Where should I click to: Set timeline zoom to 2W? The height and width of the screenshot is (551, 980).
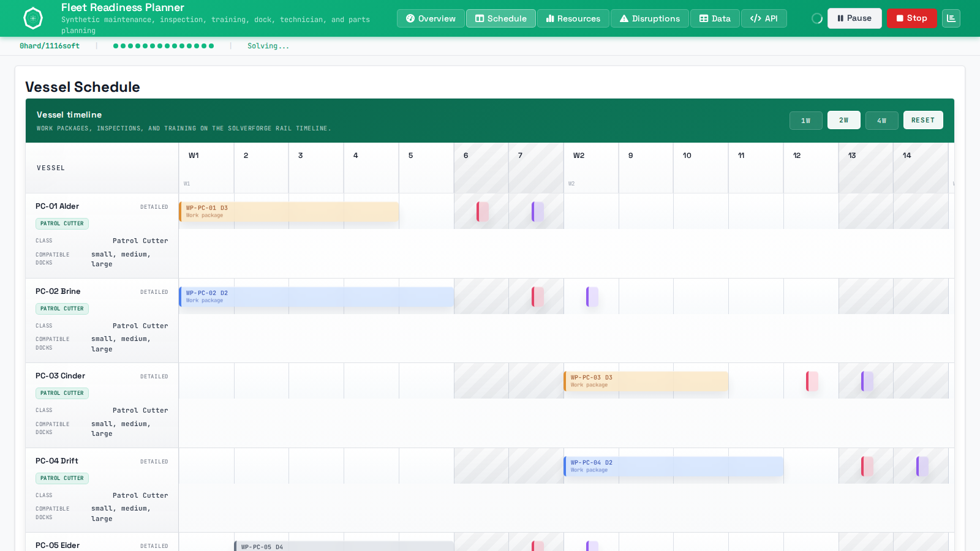(844, 120)
